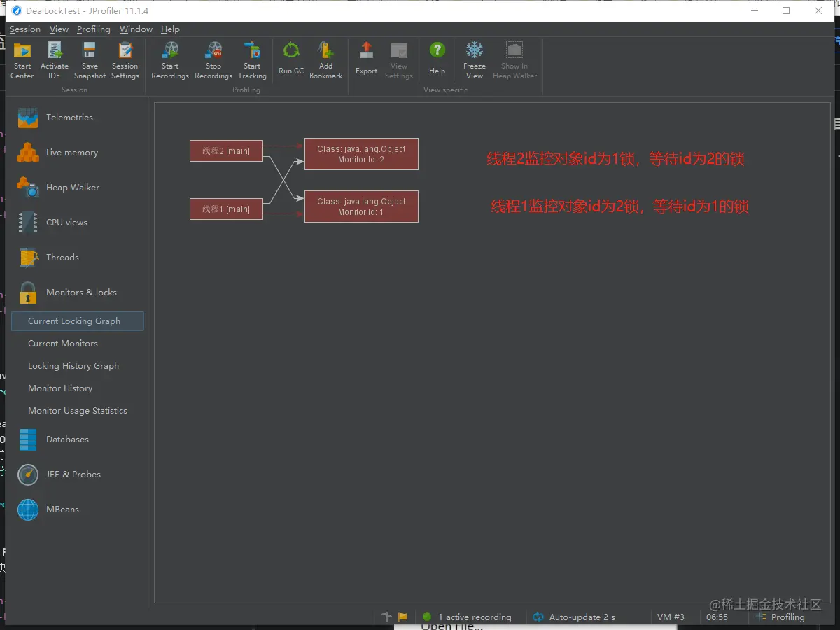Open the Help menu
Image resolution: width=840 pixels, height=630 pixels.
click(170, 29)
